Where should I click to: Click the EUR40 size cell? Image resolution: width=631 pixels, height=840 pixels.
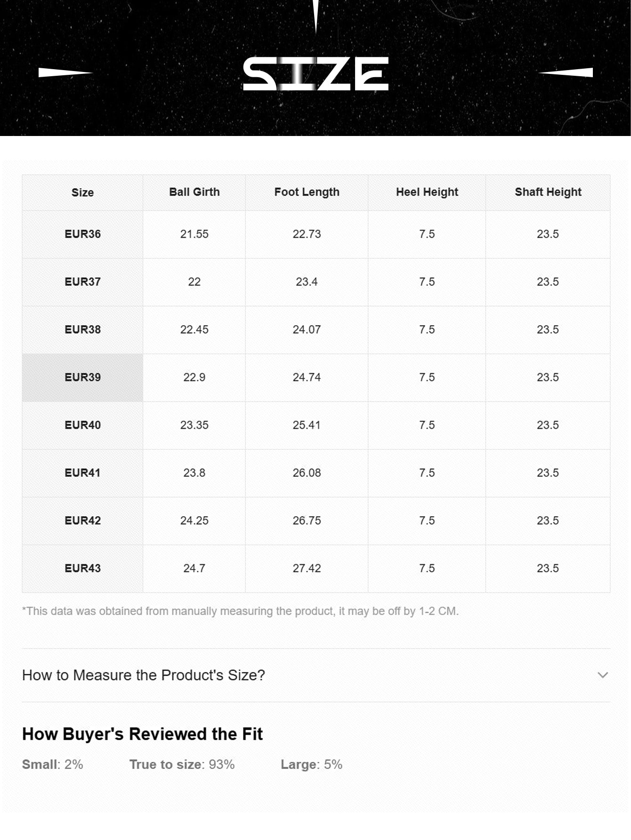82,425
